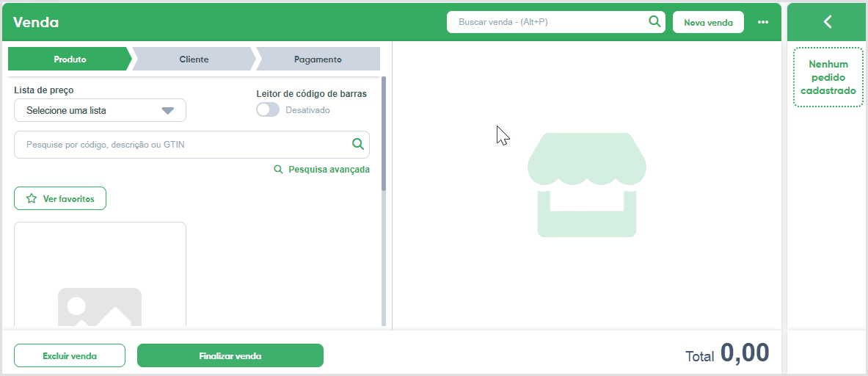Click the Excluir venda button
This screenshot has height=376, width=868.
(x=70, y=355)
